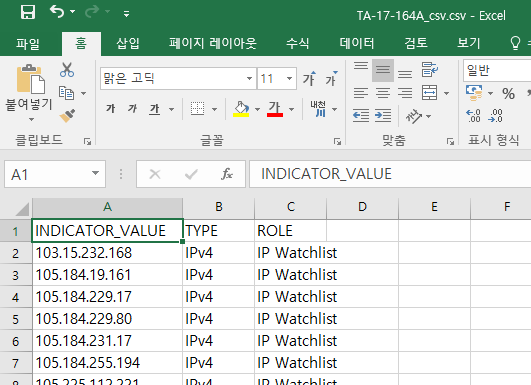The image size is (531, 385).
Task: Click the Select All corner triangle
Action: tap(22, 209)
